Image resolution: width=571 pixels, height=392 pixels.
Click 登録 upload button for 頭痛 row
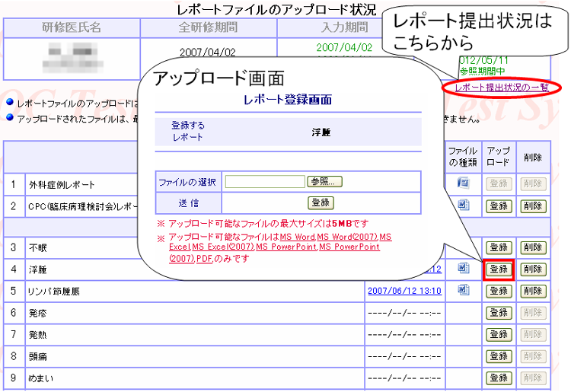click(x=499, y=356)
